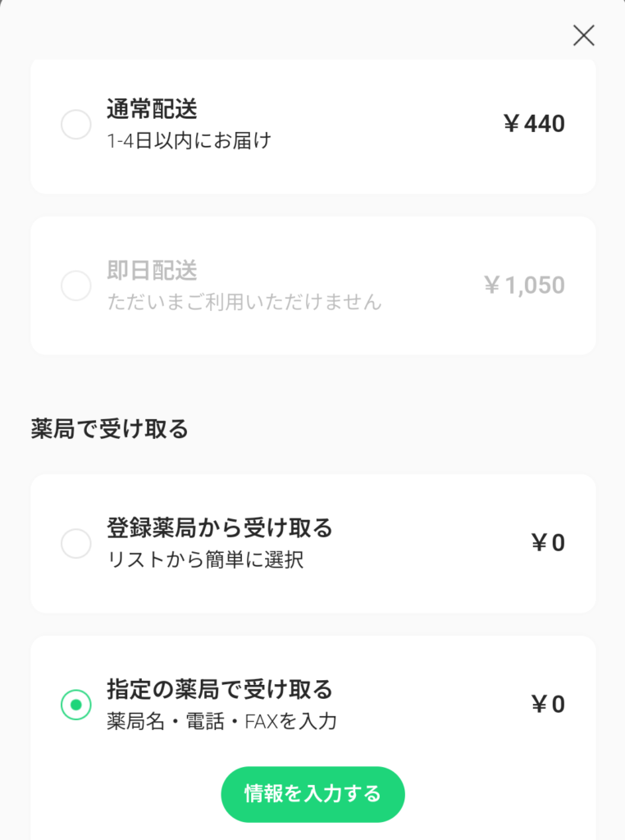
Task: Click the ただいまご利用いただけません notice
Action: [244, 302]
